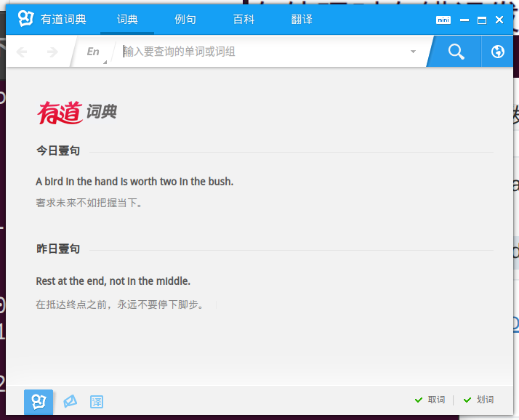
Task: Click translation 在抵达终点之前
Action: 119,304
